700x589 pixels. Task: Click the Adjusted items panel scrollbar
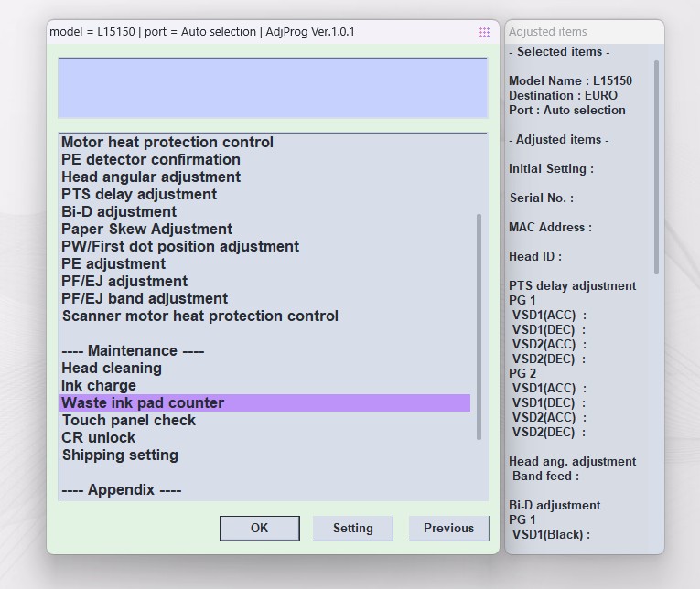[x=656, y=166]
